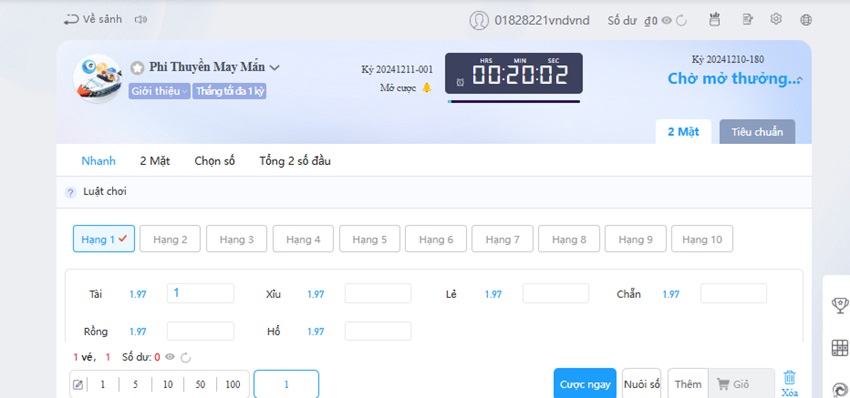Select the Chọn số sub-tab
Image resolution: width=850 pixels, height=398 pixels.
coord(215,161)
